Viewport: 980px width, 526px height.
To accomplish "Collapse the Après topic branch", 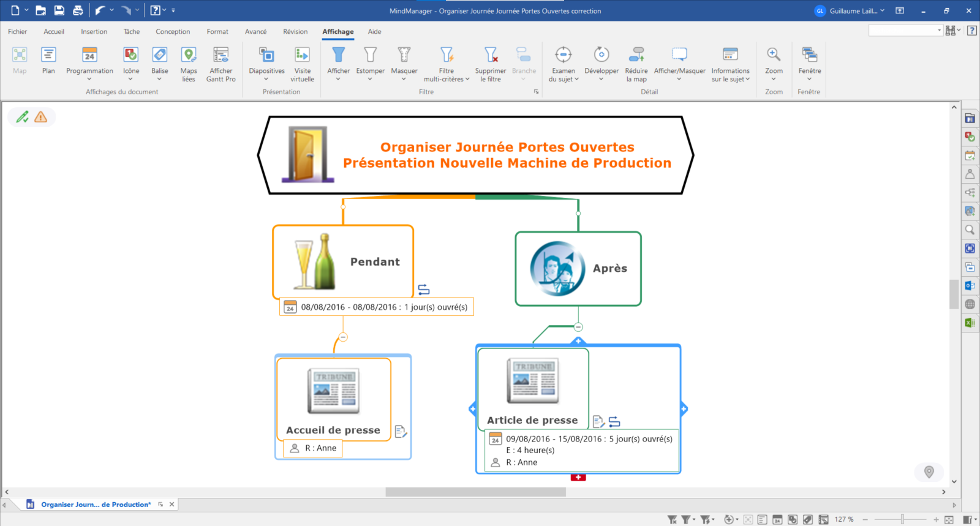I will coord(578,327).
